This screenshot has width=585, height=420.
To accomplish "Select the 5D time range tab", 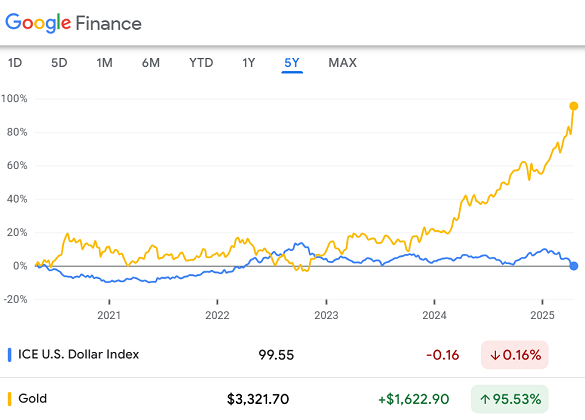I will point(59,63).
